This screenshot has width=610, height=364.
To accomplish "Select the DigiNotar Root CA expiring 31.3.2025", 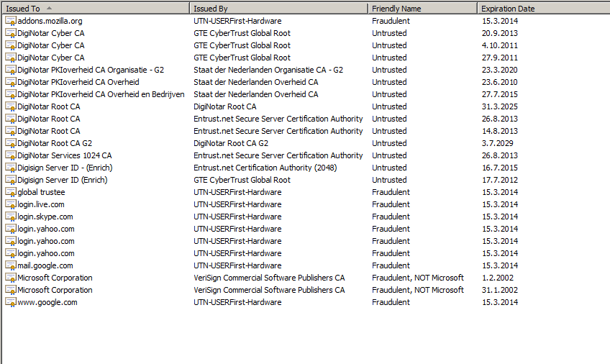I will point(48,106).
